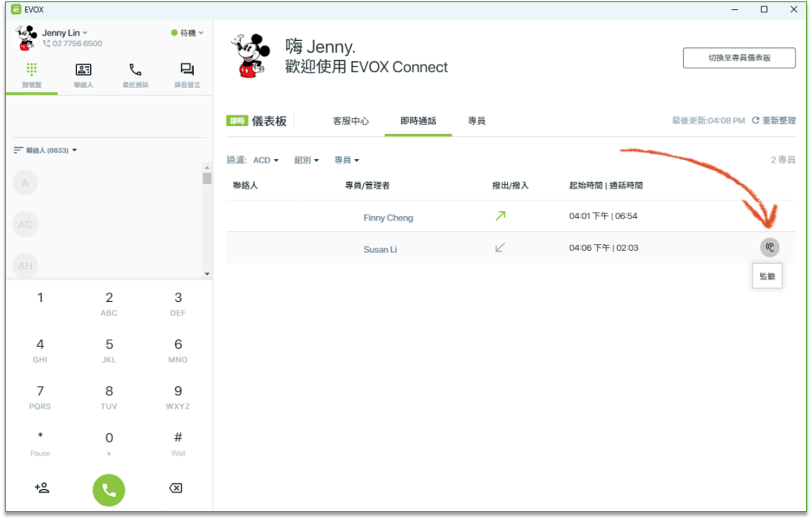Image resolution: width=812 pixels, height=520 pixels.
Task: Click the monitor call icon for Susan Li
Action: click(770, 247)
